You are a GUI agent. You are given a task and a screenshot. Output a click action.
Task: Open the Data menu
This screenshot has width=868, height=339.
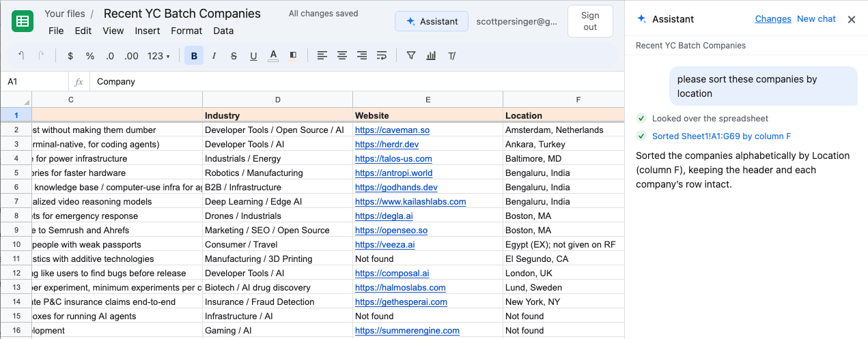pos(223,31)
